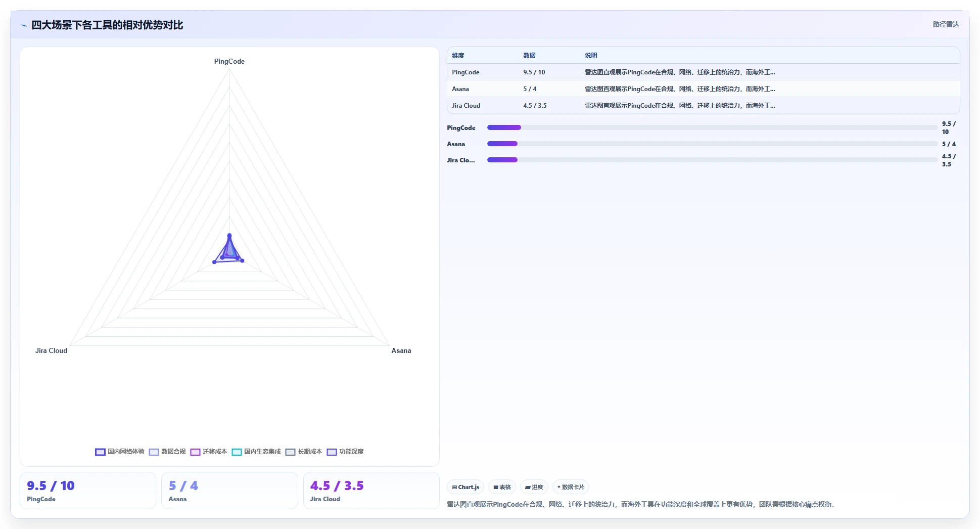
Task: Click the Chart.js tag
Action: 465,487
